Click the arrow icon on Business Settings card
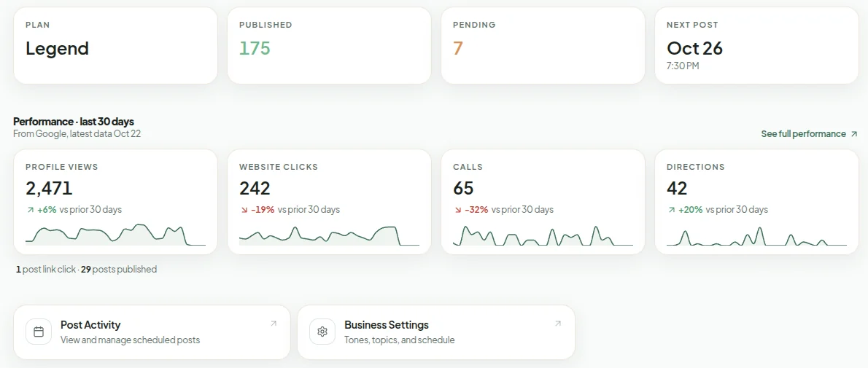 (557, 324)
